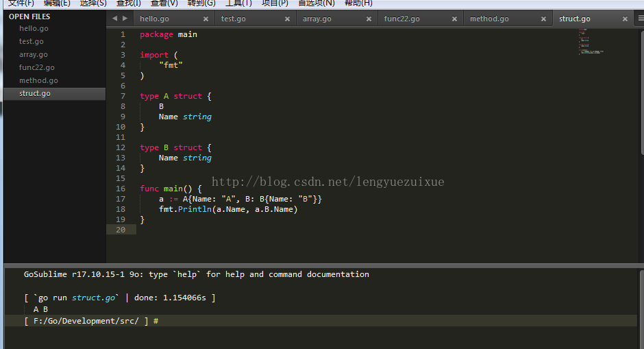Go to next tab with right arrow

[x=125, y=19]
